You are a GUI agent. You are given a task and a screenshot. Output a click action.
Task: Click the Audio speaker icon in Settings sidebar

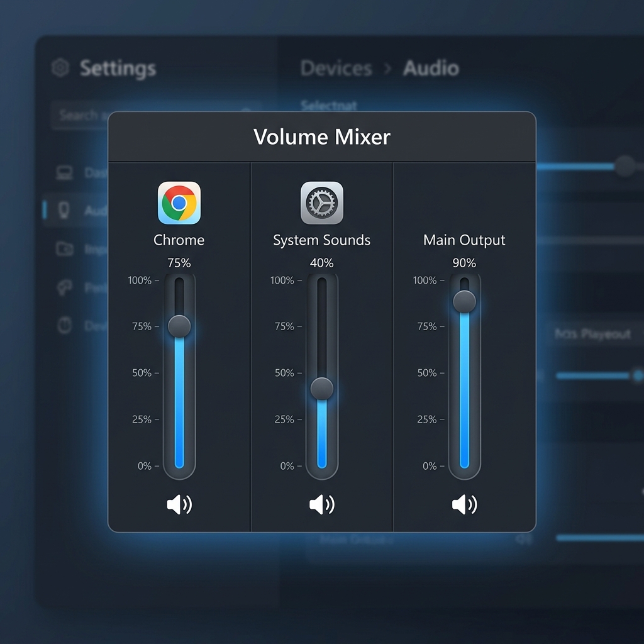[64, 210]
